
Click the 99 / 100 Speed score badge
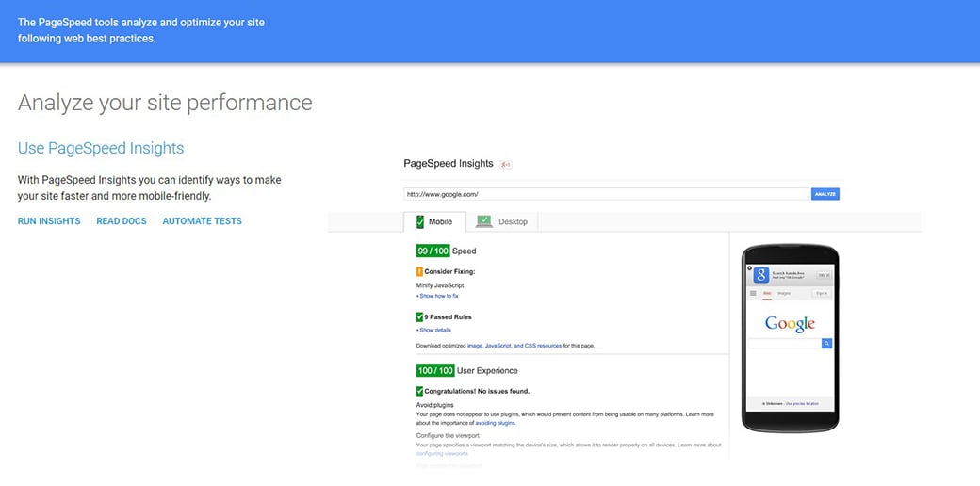pyautogui.click(x=434, y=251)
